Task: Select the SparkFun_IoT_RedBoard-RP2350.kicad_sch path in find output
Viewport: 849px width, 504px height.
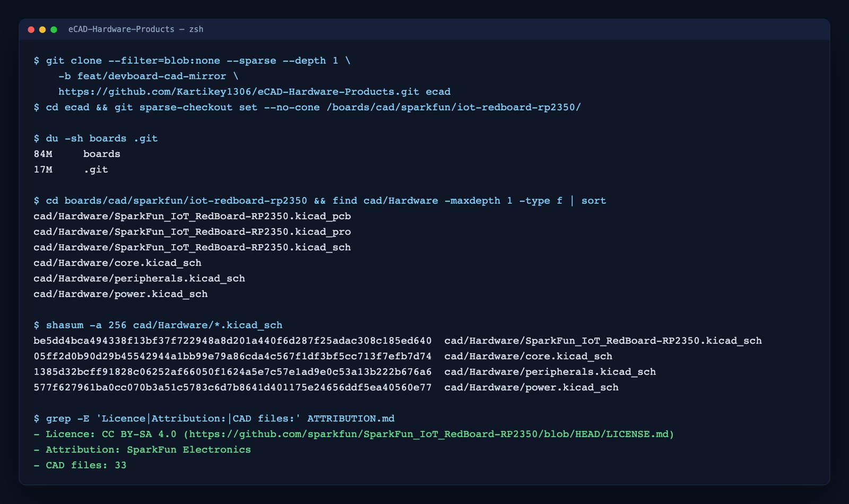Action: tap(192, 247)
